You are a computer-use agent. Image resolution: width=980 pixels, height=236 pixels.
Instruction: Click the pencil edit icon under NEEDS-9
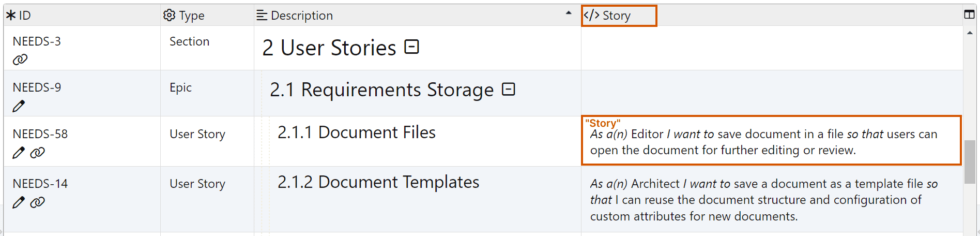pos(19,106)
